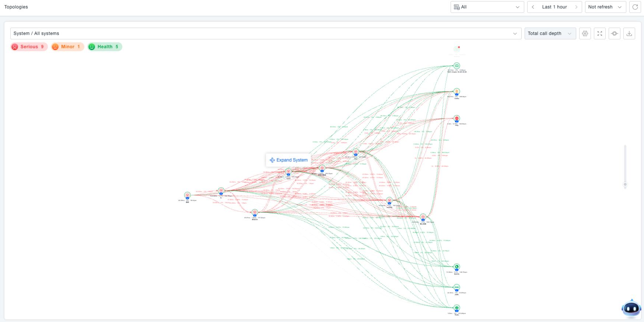
Task: Expand the Total call depth dropdown
Action: (550, 33)
